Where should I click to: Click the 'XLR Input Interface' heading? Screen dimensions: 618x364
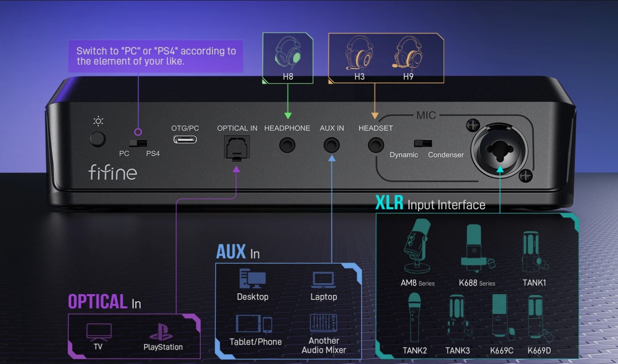pyautogui.click(x=430, y=203)
